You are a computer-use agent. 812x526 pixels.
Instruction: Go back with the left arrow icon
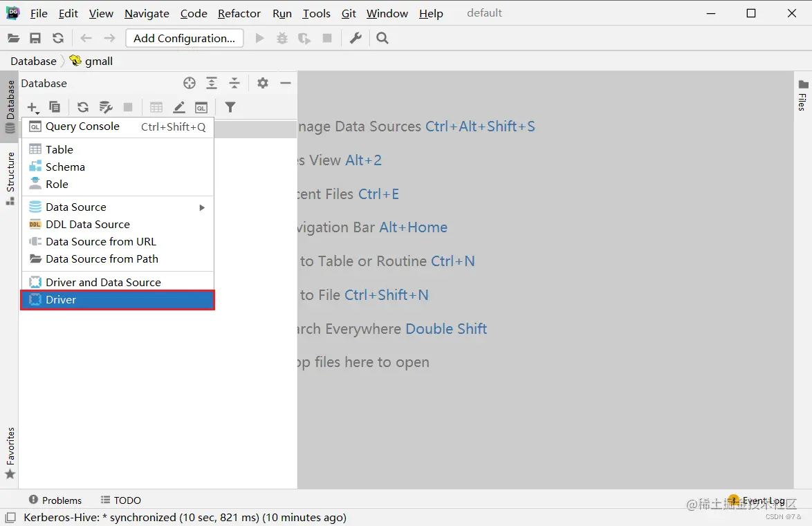pyautogui.click(x=86, y=38)
